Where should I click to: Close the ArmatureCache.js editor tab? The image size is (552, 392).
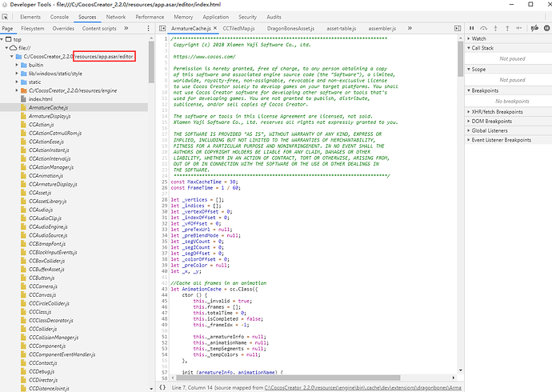click(x=217, y=28)
